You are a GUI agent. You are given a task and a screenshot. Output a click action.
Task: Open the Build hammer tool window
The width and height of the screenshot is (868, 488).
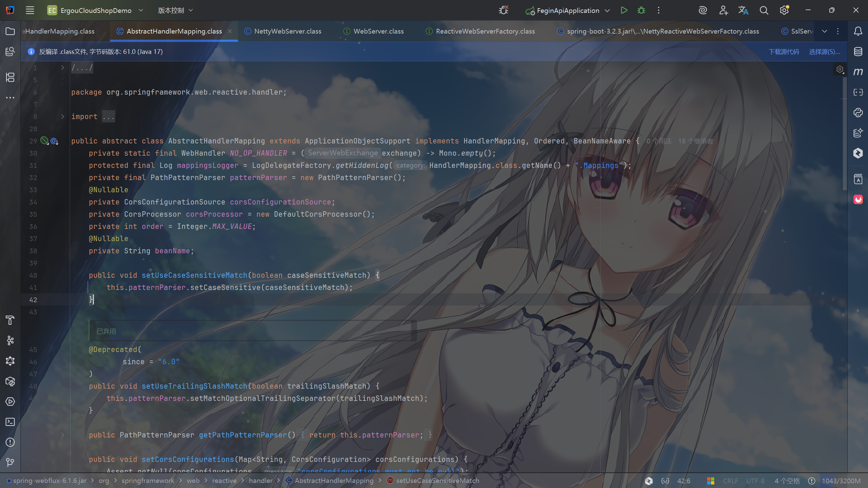click(10, 320)
